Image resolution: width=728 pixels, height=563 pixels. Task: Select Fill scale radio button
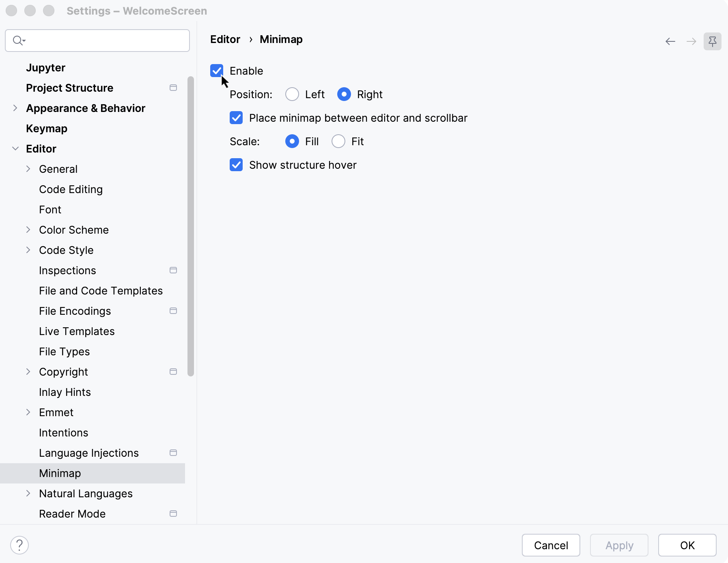(x=292, y=141)
